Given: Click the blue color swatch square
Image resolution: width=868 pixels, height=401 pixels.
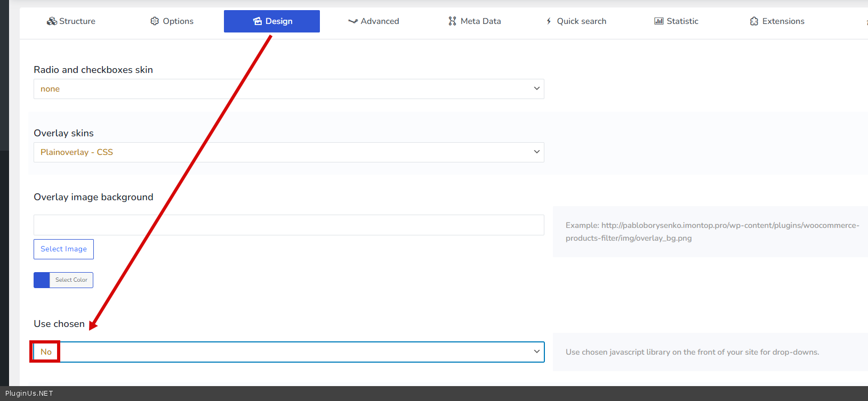Looking at the screenshot, I should tap(42, 280).
